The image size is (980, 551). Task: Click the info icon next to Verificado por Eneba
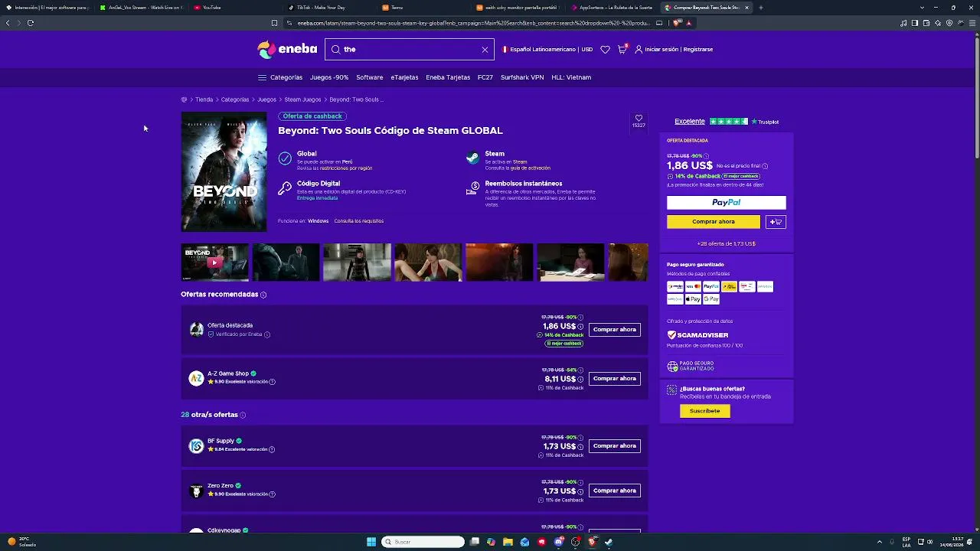tap(267, 334)
